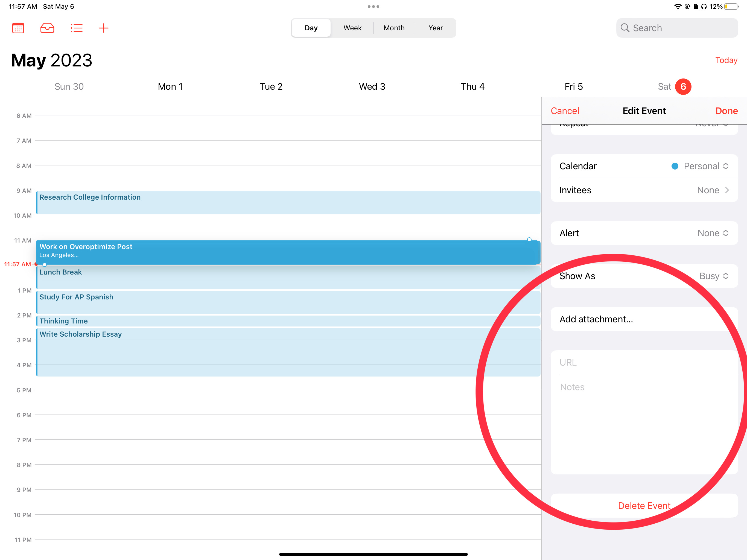747x560 pixels.
Task: Tap the status bar clock 11:57 AM
Action: 23,6
